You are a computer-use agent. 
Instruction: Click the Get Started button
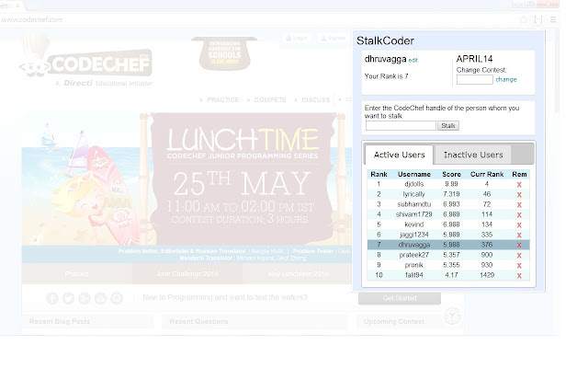[399, 298]
